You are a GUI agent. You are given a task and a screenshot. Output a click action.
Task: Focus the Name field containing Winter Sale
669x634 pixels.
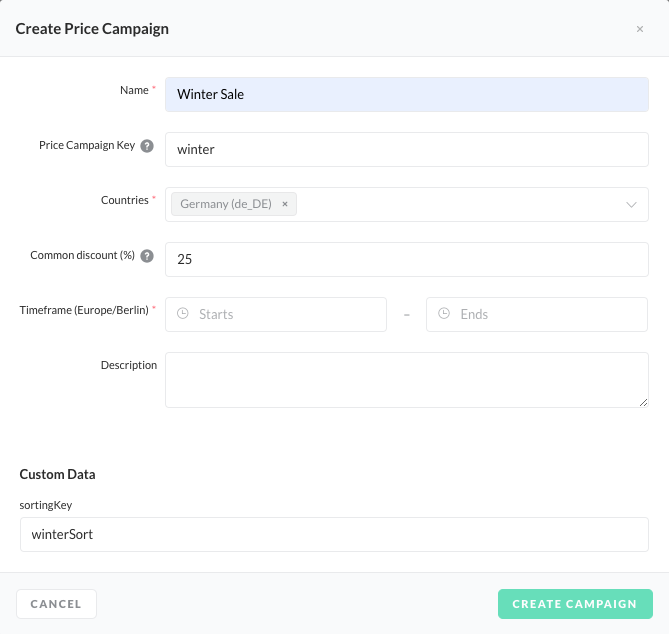406,95
